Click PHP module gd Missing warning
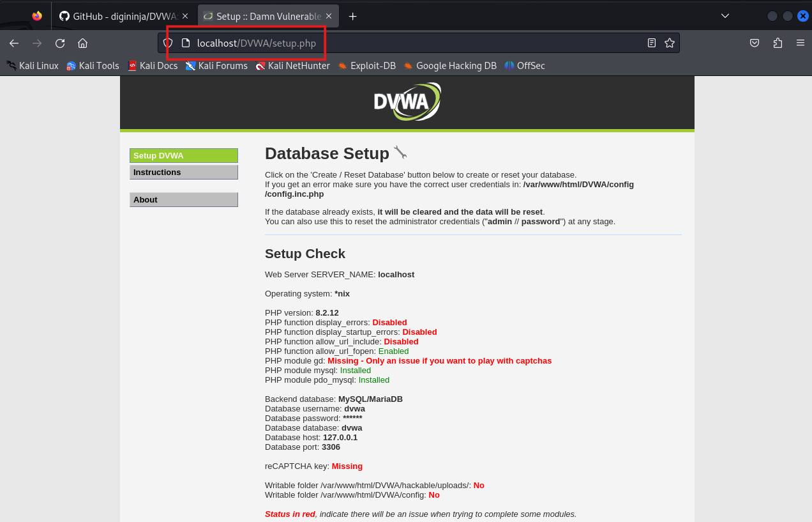The image size is (812, 522). (439, 361)
